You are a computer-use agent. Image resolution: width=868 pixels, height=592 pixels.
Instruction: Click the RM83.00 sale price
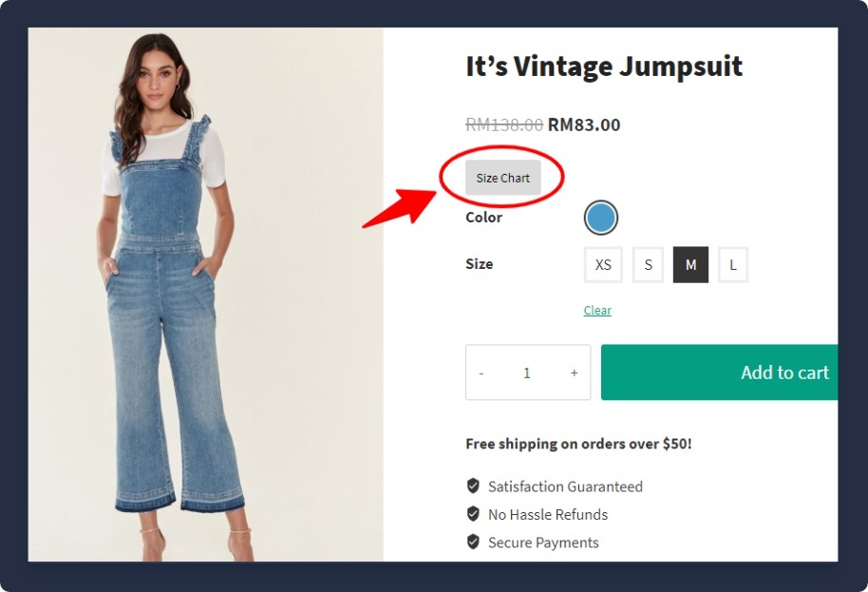[x=584, y=124]
